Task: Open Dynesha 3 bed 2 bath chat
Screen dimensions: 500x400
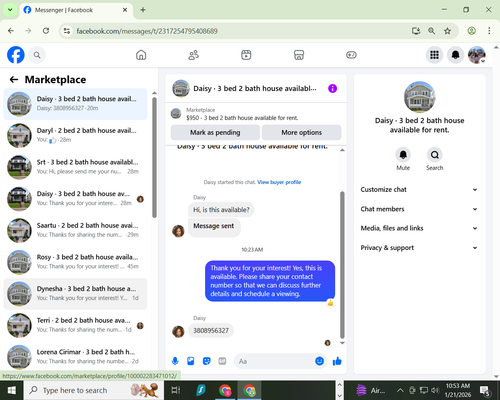Action: pyautogui.click(x=75, y=294)
